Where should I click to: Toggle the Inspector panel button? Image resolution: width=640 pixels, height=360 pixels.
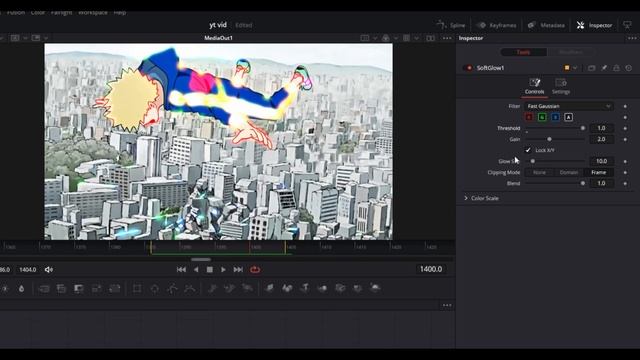point(594,25)
